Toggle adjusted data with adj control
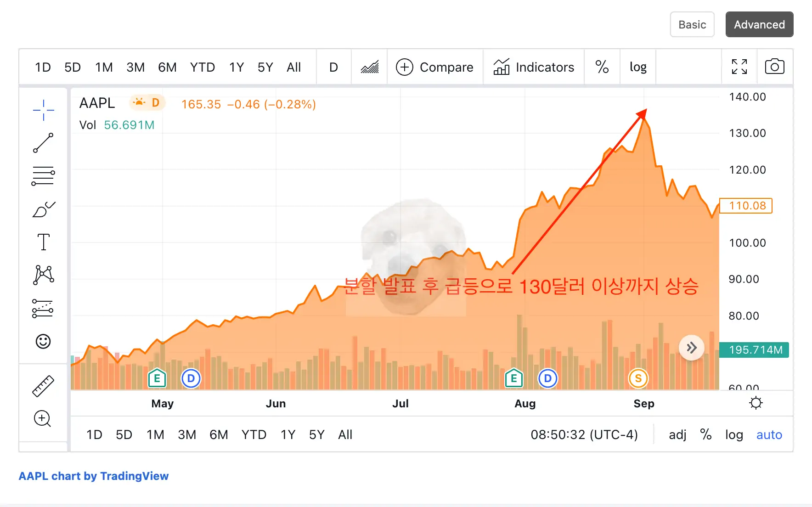 [x=677, y=434]
